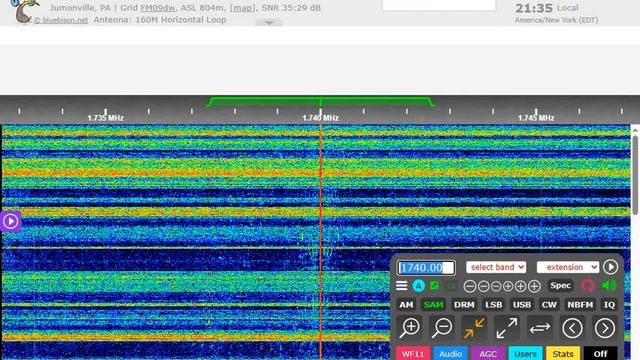The width and height of the screenshot is (640, 360).
Task: Click the green external-link square icon
Action: [434, 286]
